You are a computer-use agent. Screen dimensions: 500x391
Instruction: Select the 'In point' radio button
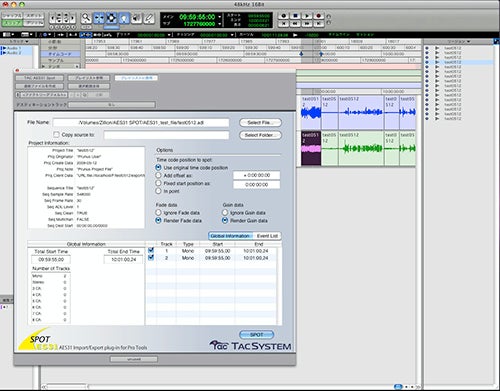159,191
